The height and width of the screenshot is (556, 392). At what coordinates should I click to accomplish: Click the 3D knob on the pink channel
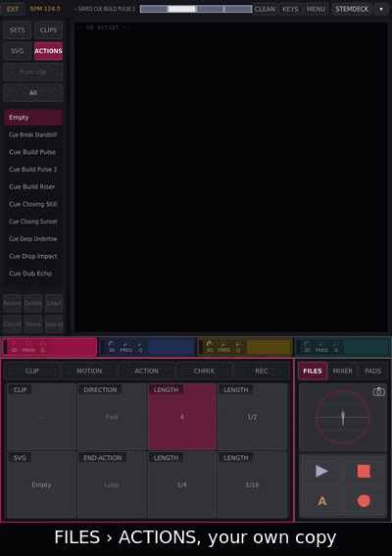click(14, 343)
